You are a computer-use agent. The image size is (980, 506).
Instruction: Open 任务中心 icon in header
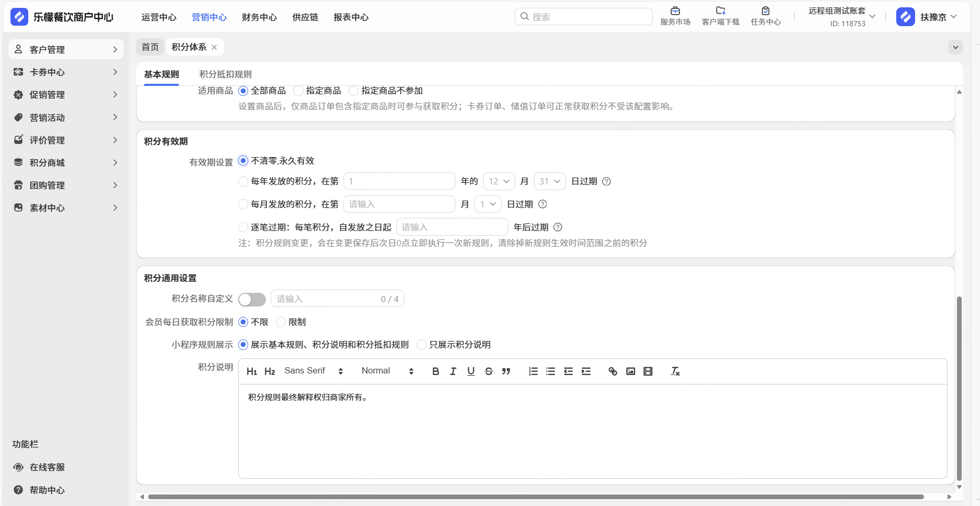pyautogui.click(x=765, y=16)
